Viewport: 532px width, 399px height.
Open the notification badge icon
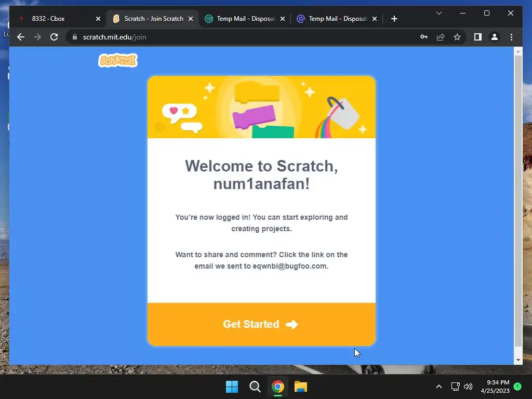pyautogui.click(x=517, y=386)
